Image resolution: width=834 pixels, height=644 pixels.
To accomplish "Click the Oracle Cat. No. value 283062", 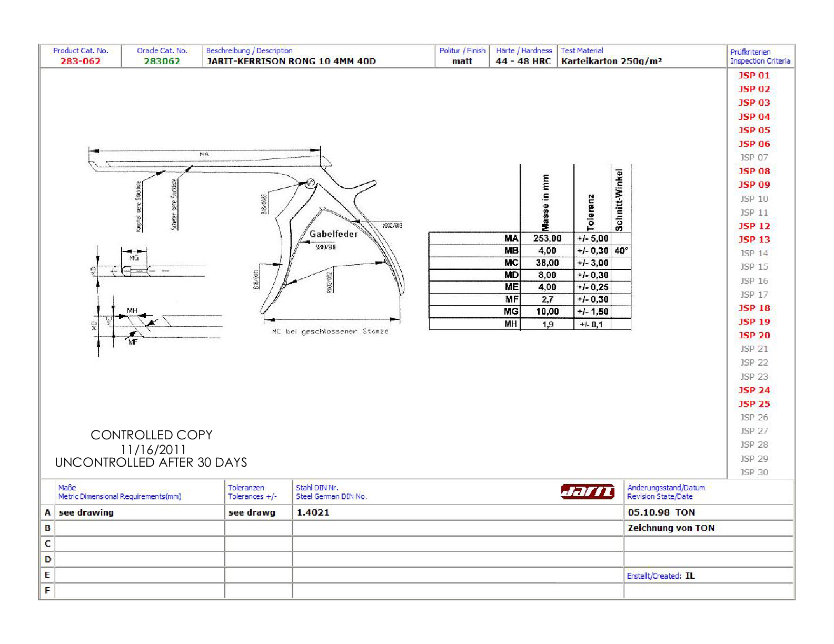I will coord(162,61).
